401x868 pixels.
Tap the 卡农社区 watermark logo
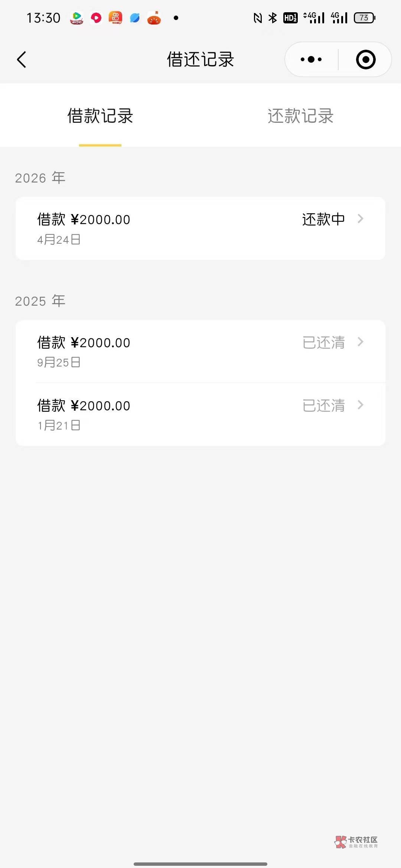[x=356, y=842]
